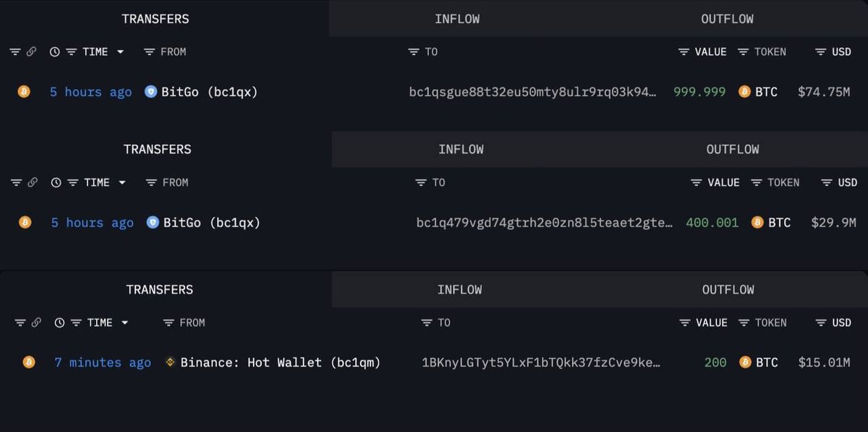Click the link icon in the third panel header
Image resolution: width=868 pixels, height=432 pixels.
pyautogui.click(x=36, y=323)
